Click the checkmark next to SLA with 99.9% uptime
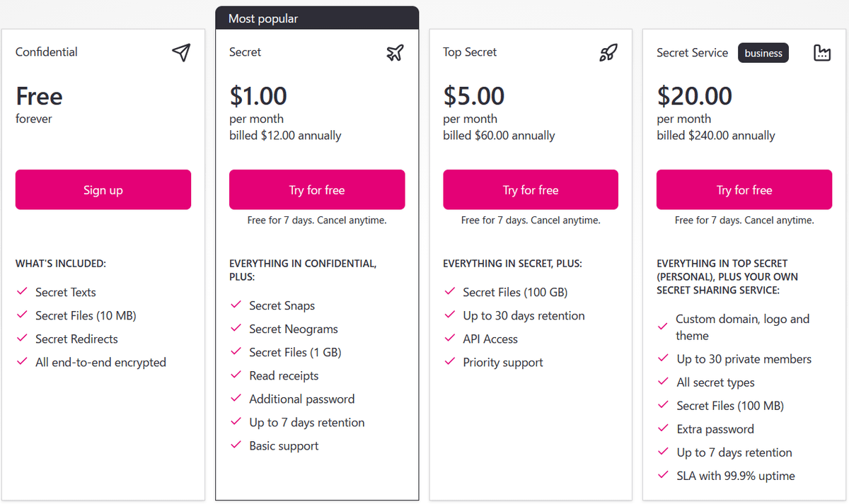849x504 pixels. pyautogui.click(x=663, y=476)
